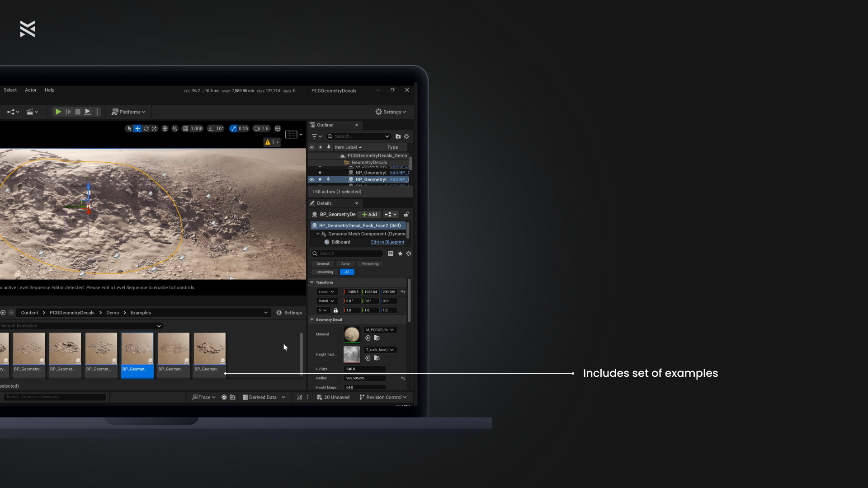Toggle the scale lock icon in Transform
The image size is (868, 488).
[335, 310]
